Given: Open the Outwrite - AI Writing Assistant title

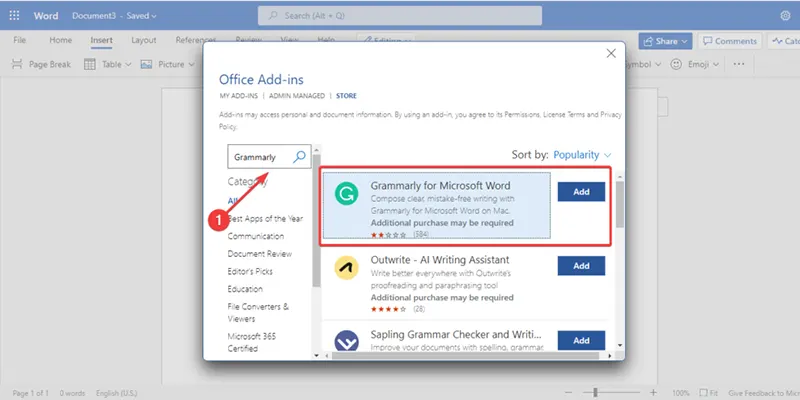Looking at the screenshot, I should (x=440, y=260).
